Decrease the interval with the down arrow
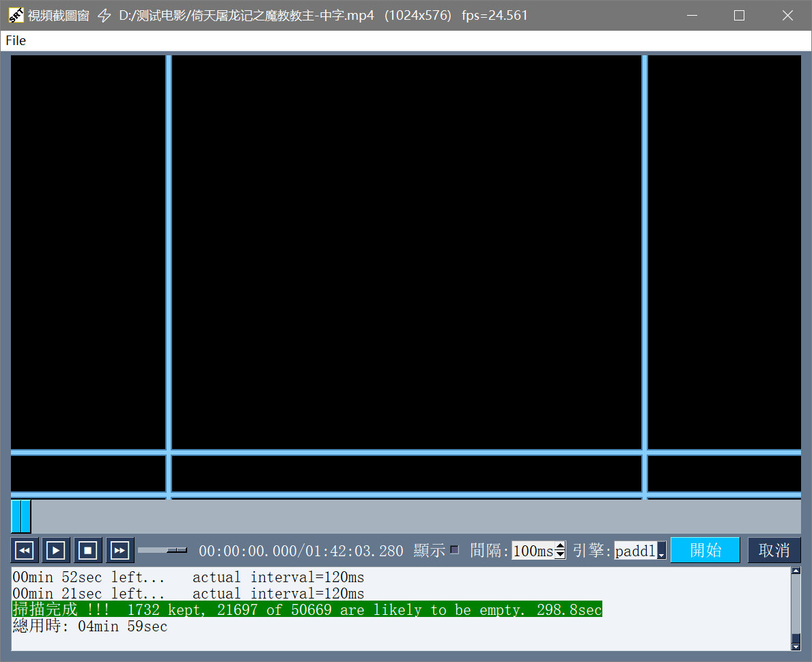The image size is (812, 662). coord(560,555)
